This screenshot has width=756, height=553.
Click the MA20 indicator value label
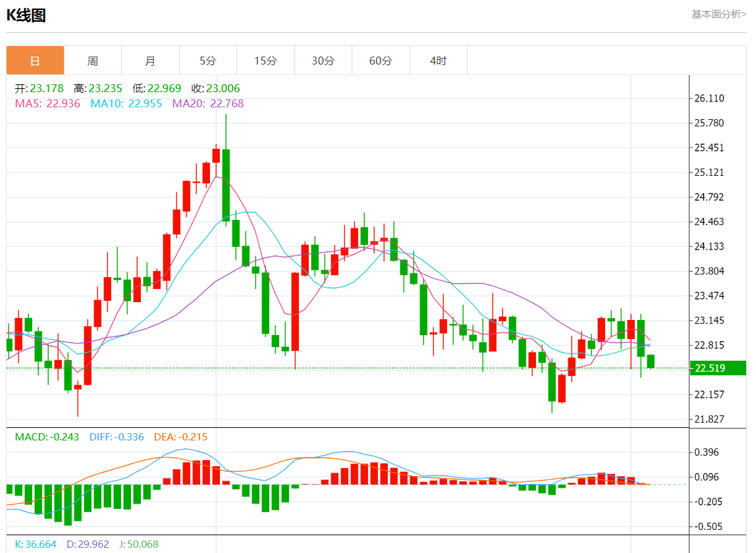tap(207, 103)
